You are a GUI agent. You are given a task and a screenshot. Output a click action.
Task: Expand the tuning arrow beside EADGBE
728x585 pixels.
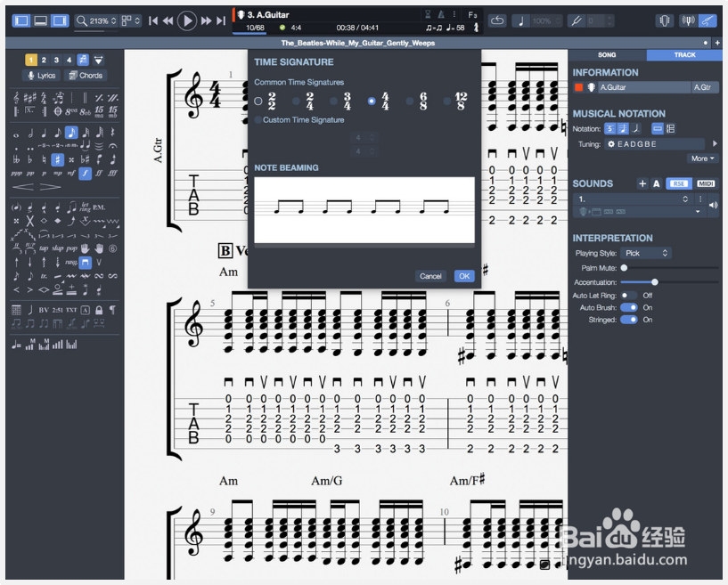715,144
